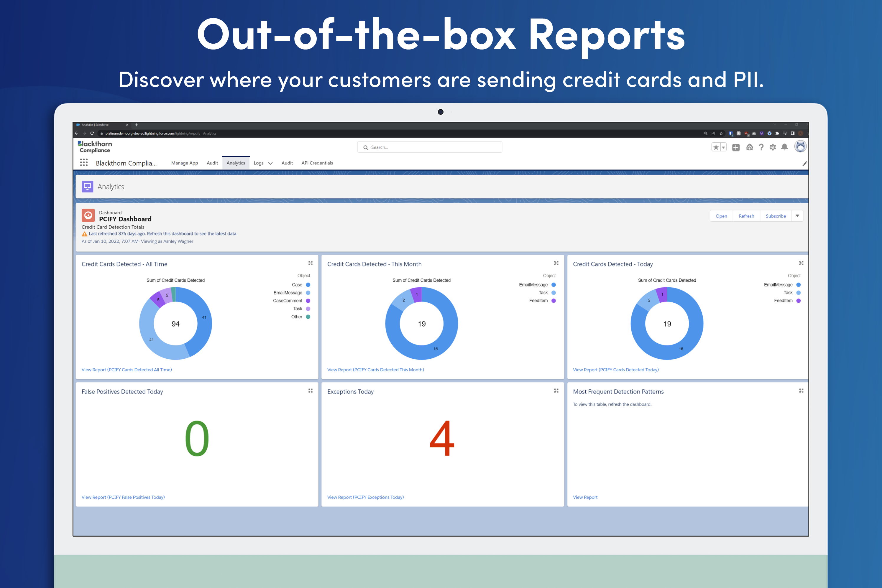Bookmark page with the browser star icon

coord(721,134)
